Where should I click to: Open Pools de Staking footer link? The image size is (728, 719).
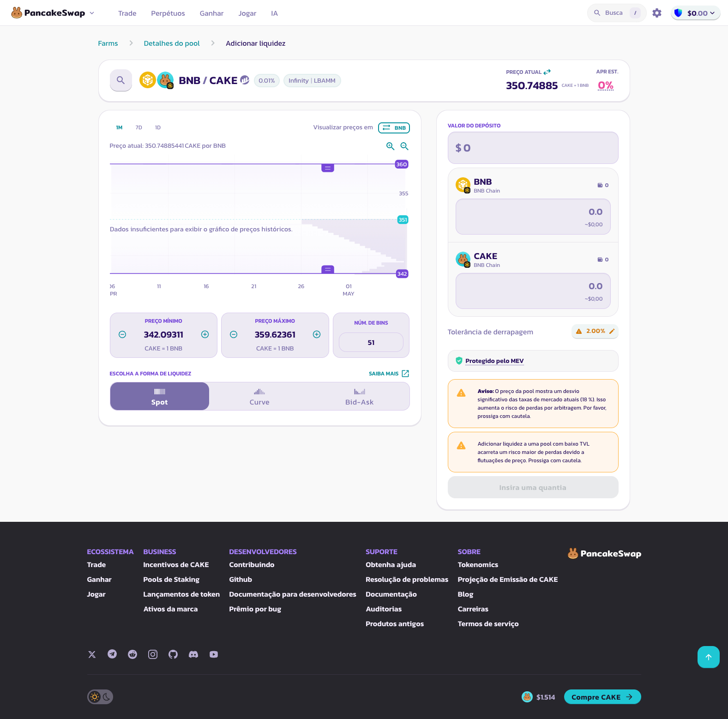(x=171, y=580)
